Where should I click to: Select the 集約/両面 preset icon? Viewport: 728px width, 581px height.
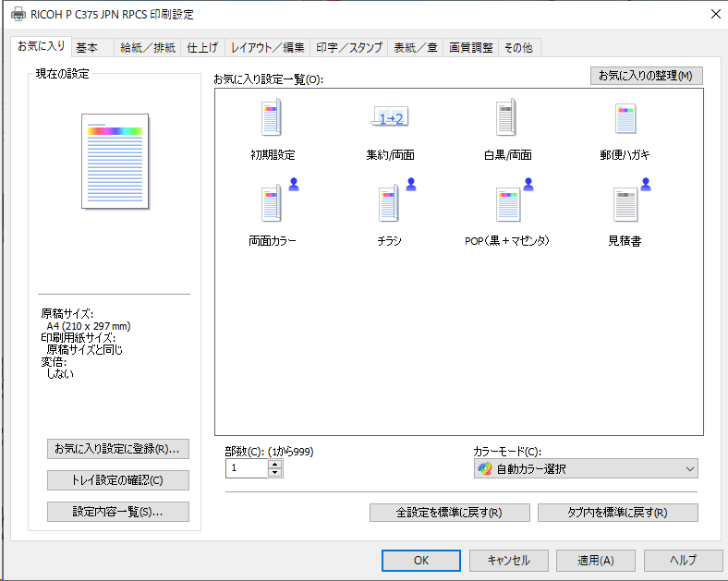click(x=389, y=120)
